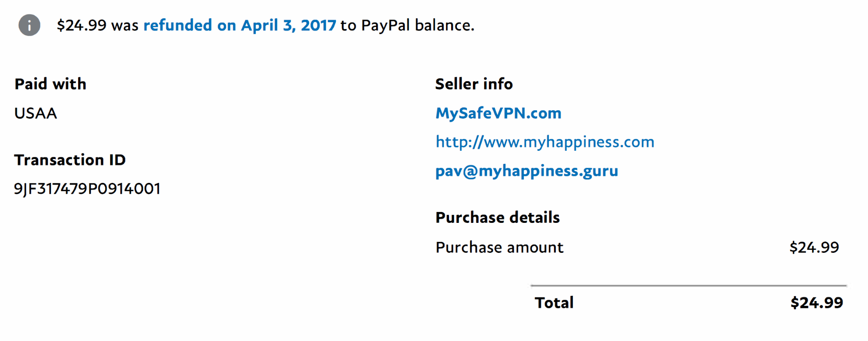This screenshot has height=341, width=868.
Task: Select the $24.99 purchase amount value
Action: pyautogui.click(x=814, y=247)
